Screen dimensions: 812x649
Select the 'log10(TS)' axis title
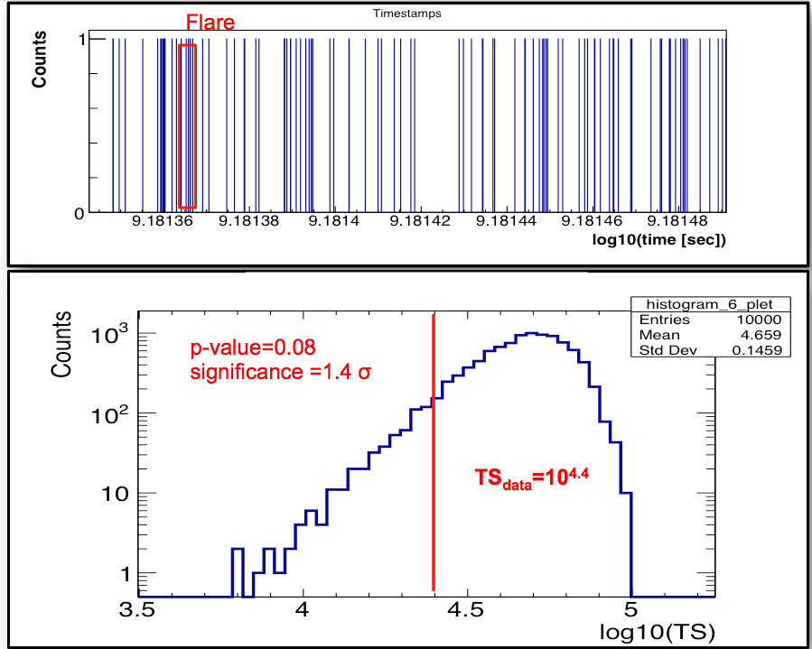pos(658,633)
